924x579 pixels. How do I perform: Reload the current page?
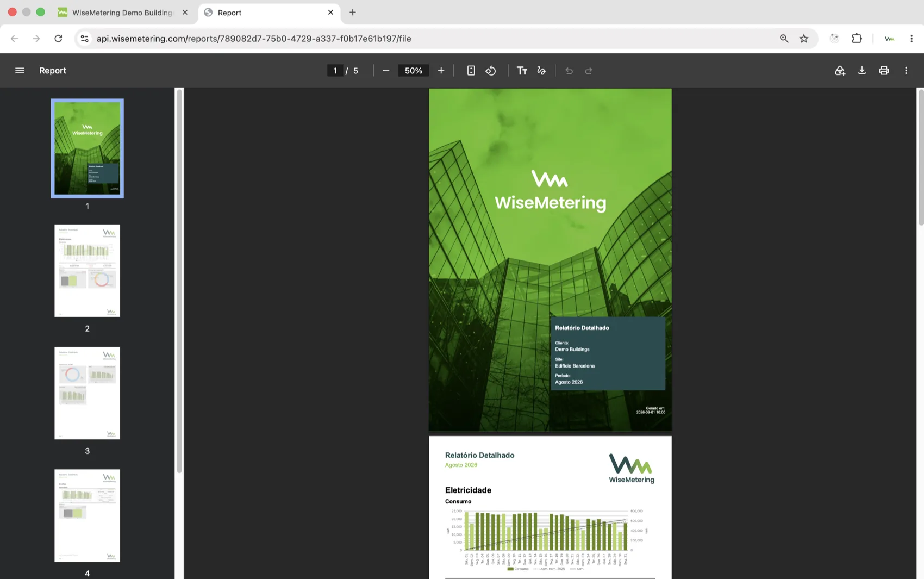pos(58,39)
